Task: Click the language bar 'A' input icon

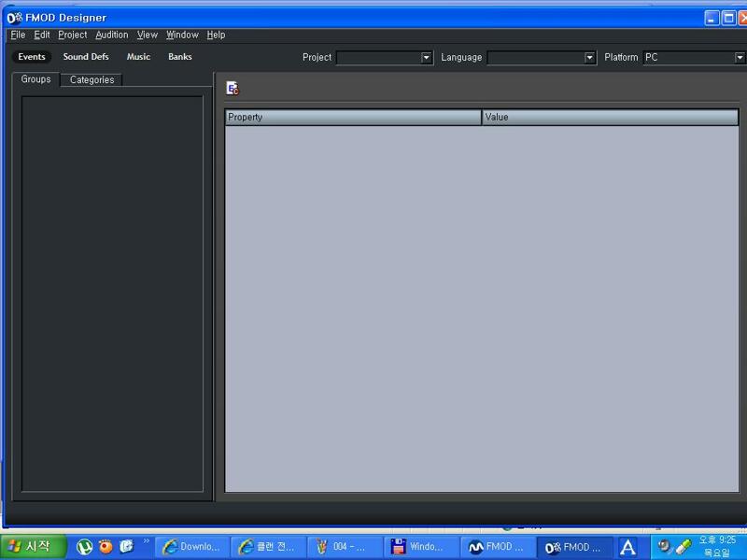Action: (x=627, y=547)
